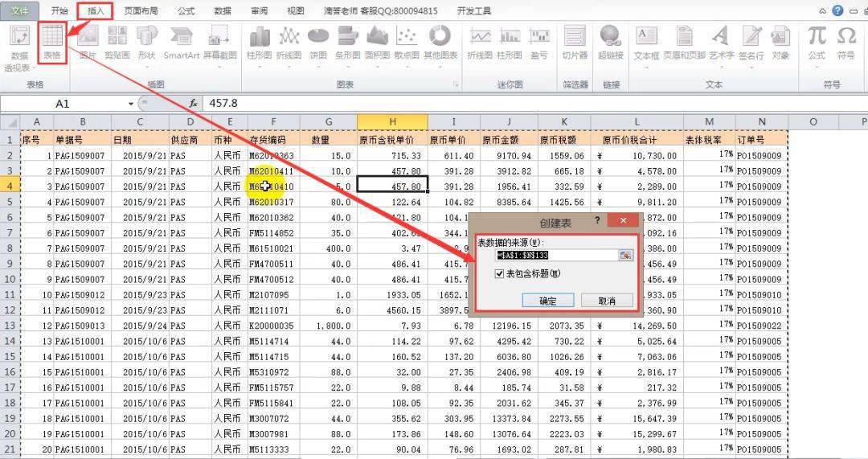Open the File (文件) tab

(x=20, y=10)
